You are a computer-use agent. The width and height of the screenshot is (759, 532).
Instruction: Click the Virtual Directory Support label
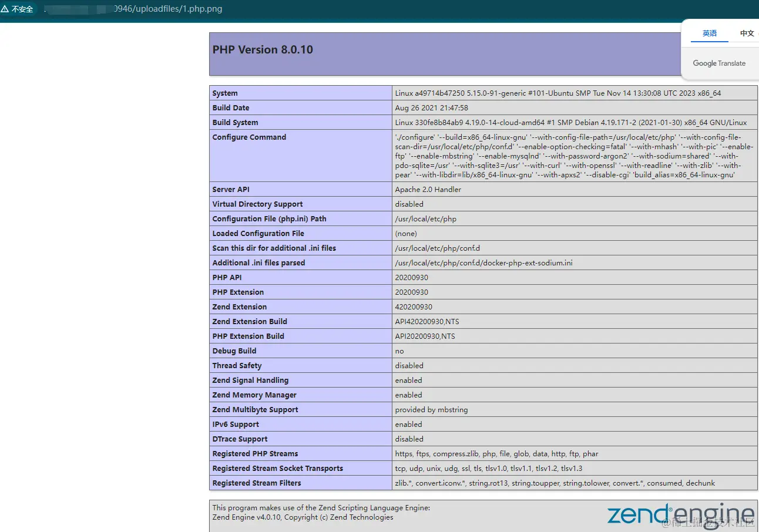(258, 204)
